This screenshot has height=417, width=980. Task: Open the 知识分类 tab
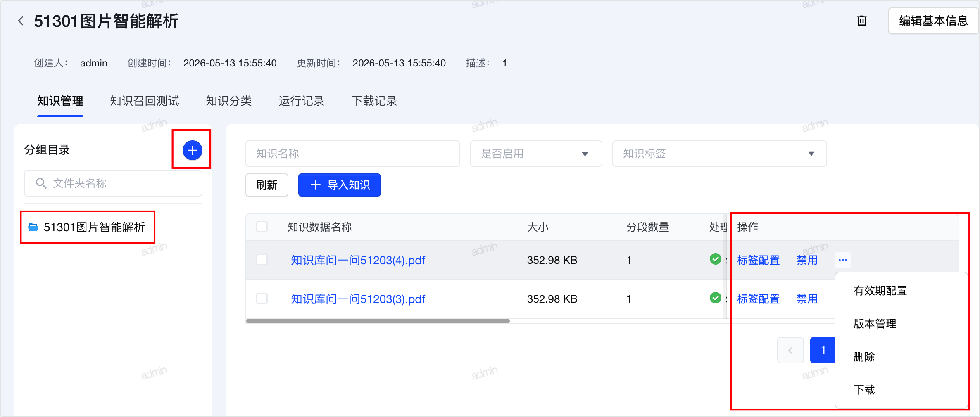[x=229, y=101]
